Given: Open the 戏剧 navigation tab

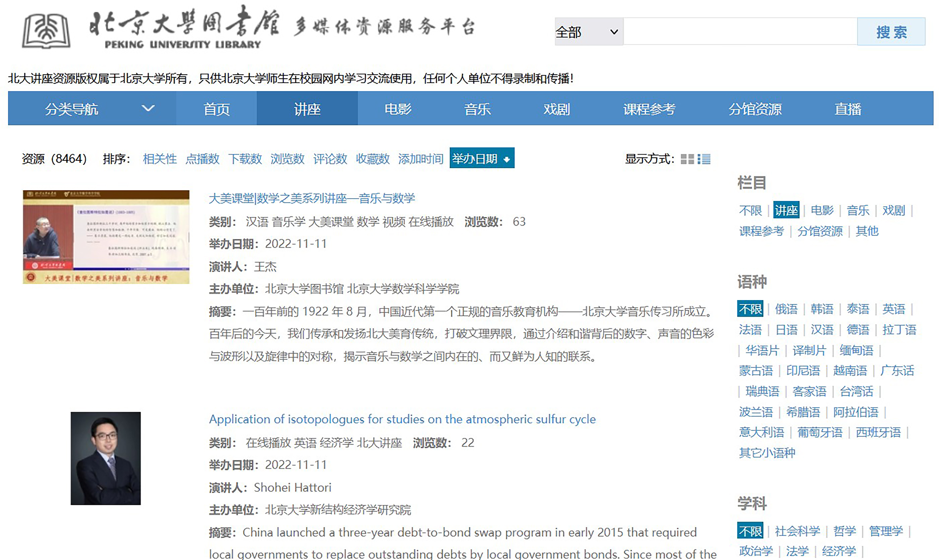Looking at the screenshot, I should tap(557, 109).
